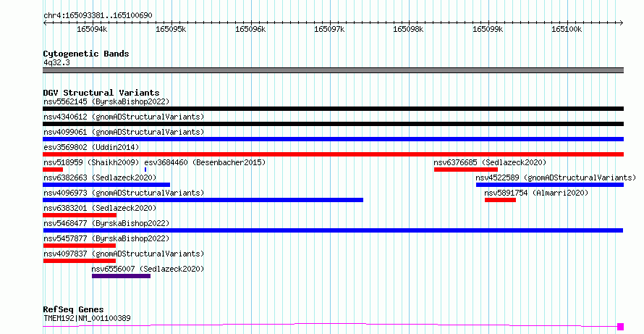Click the blue bar under nsv4522589
Image resolution: width=644 pixels, height=334 pixels.
(549, 185)
